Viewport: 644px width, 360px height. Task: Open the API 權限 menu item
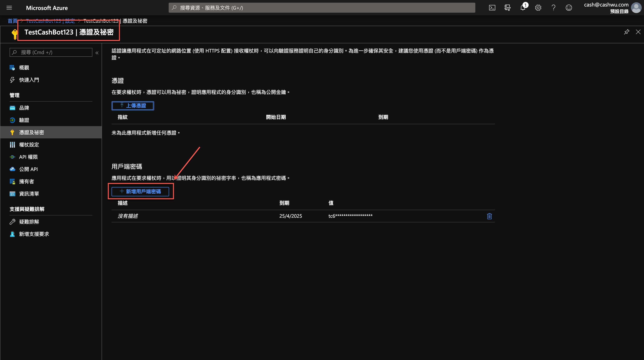point(28,157)
